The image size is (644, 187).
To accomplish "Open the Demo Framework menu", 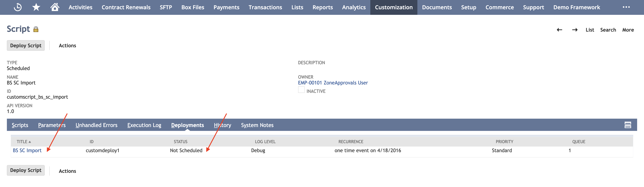I will click(x=577, y=7).
